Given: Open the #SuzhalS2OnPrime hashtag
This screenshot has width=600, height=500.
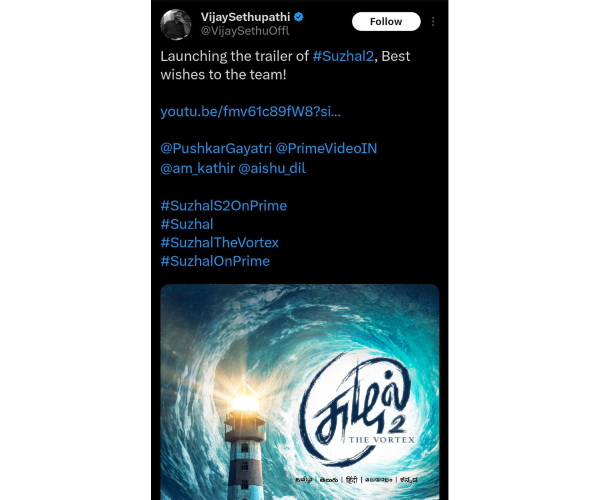Looking at the screenshot, I should pos(223,205).
